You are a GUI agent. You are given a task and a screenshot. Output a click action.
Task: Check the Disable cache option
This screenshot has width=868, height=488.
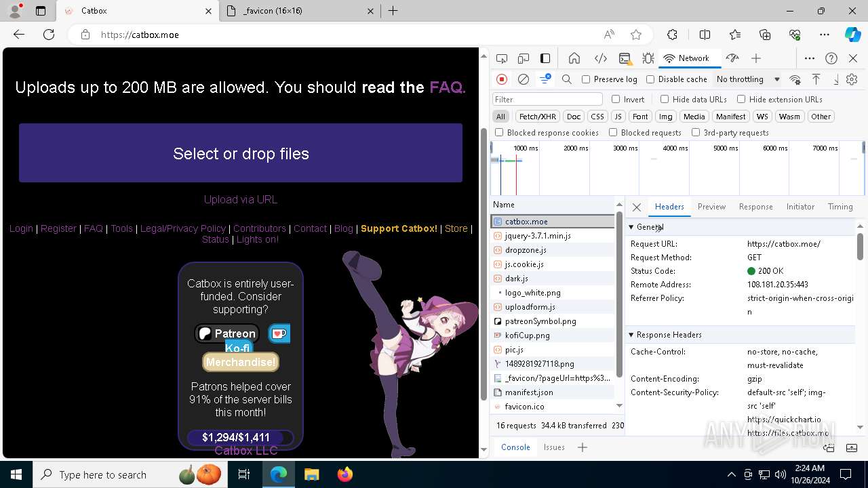(x=650, y=79)
